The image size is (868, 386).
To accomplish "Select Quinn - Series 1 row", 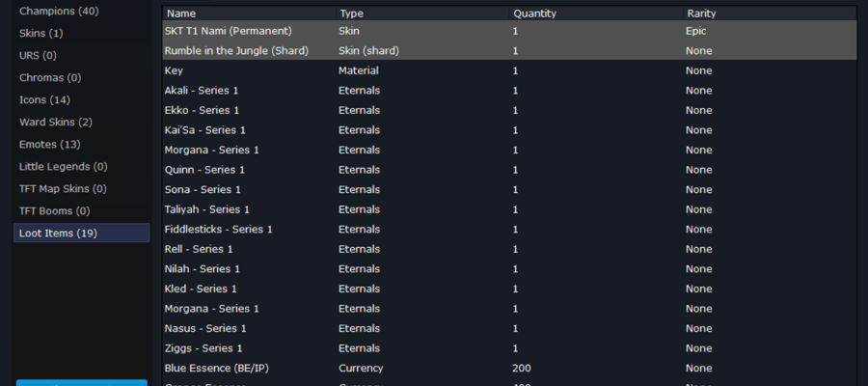I will (509, 170).
